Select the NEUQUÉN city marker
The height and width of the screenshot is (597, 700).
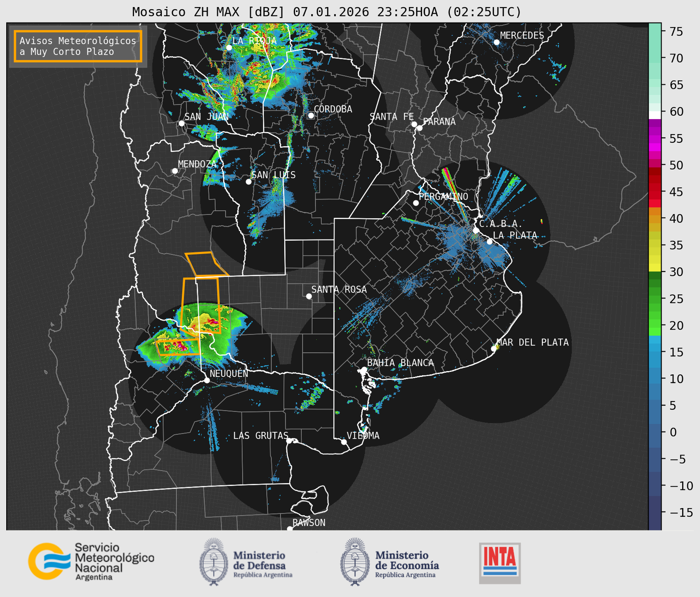(207, 380)
